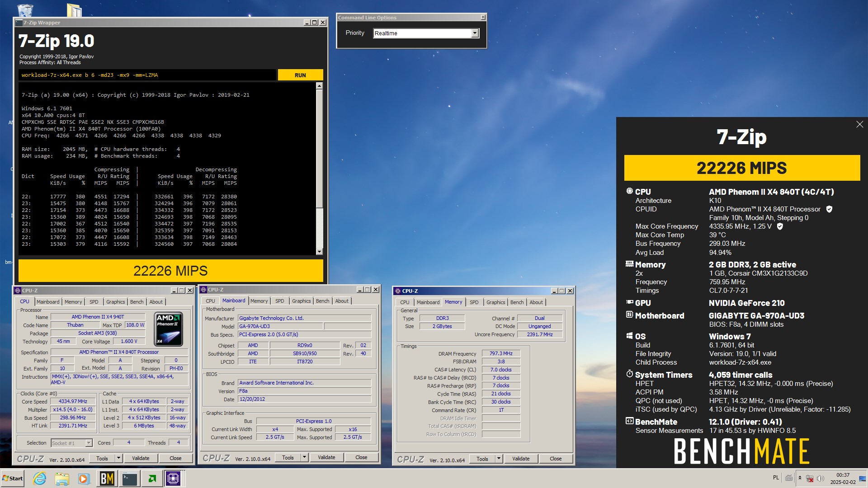Click the AMD Phenom II processor logo
Screen dimensions: 868x488
169,329
